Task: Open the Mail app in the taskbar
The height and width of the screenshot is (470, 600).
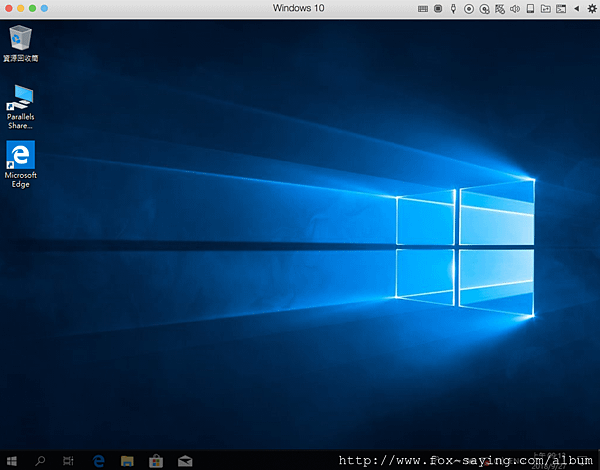Action: [x=185, y=461]
